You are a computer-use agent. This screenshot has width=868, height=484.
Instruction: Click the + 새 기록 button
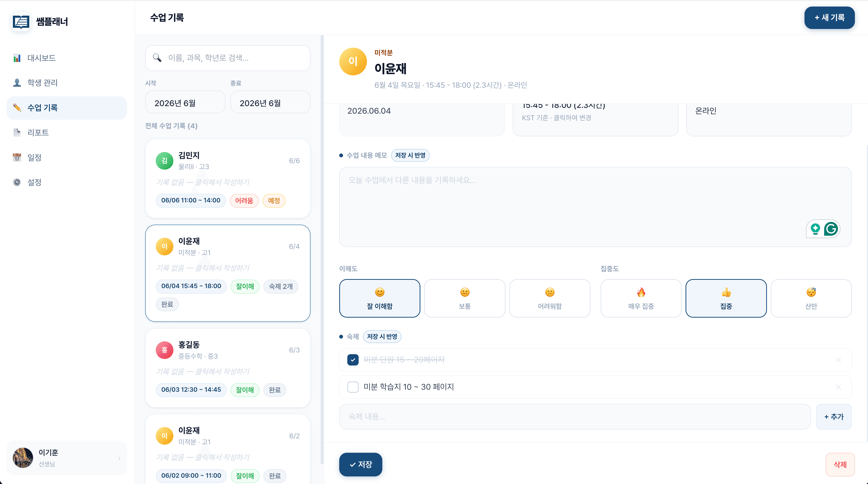click(x=829, y=18)
